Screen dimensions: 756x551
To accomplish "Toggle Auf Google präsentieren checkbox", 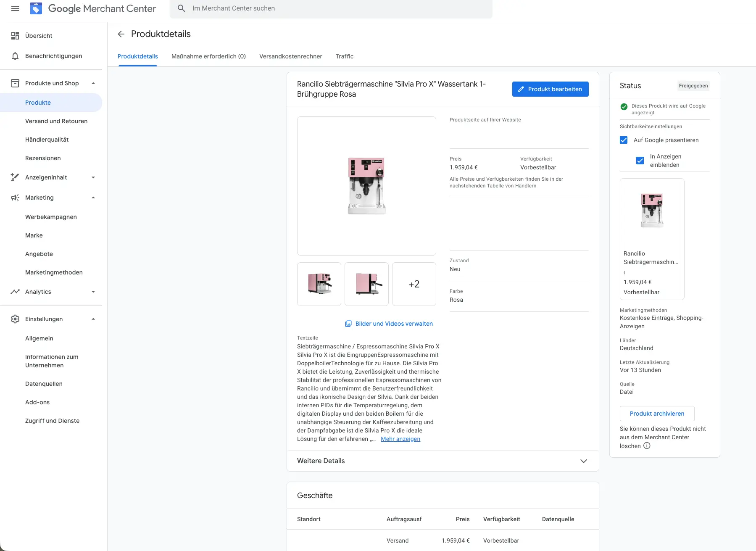I will [x=624, y=140].
